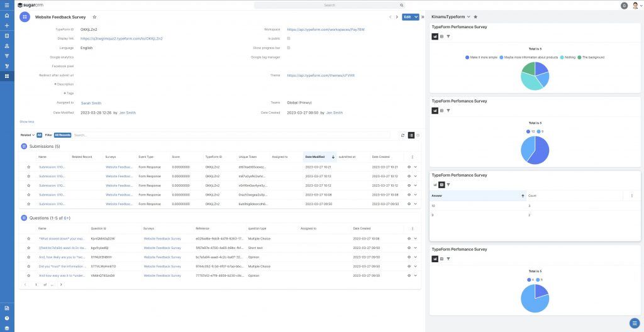The width and height of the screenshot is (644, 332).
Task: Open row actions for VMdnQT65zsD9 question
Action: point(415,275)
